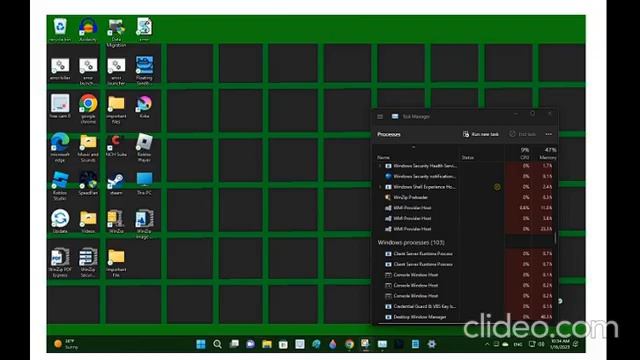Open Chrome from the taskbar
Image resolution: width=640 pixels, height=360 pixels.
349,344
